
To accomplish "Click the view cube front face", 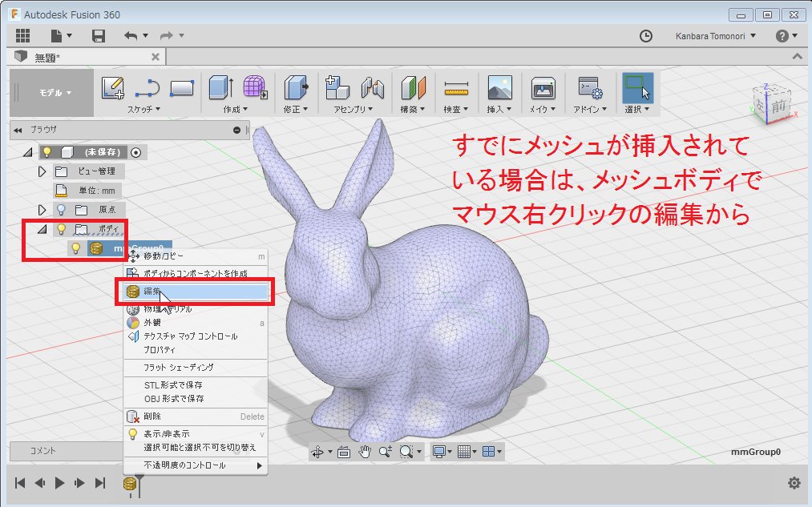I will pyautogui.click(x=778, y=107).
